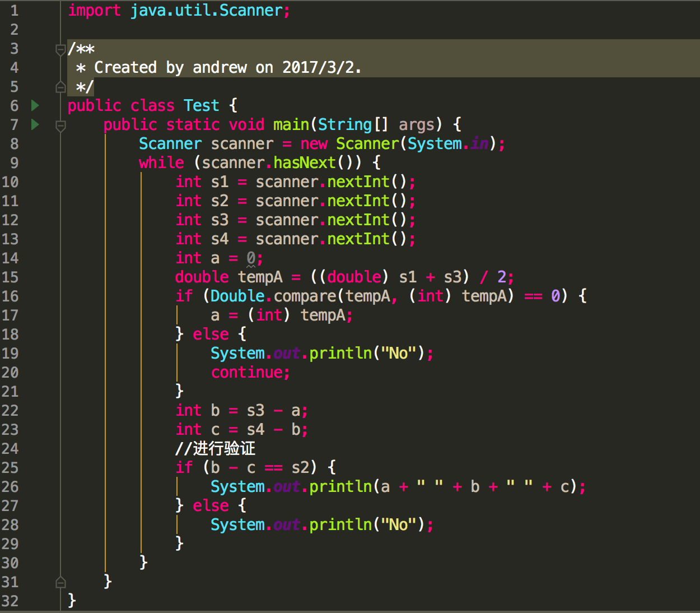The image size is (700, 613).
Task: Collapse the main method using its fold marker
Action: 60,126
